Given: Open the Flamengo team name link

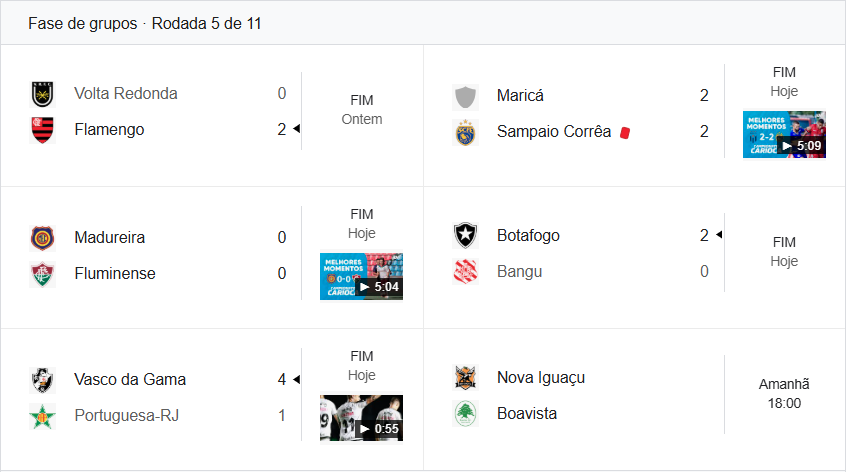Looking at the screenshot, I should (x=109, y=130).
